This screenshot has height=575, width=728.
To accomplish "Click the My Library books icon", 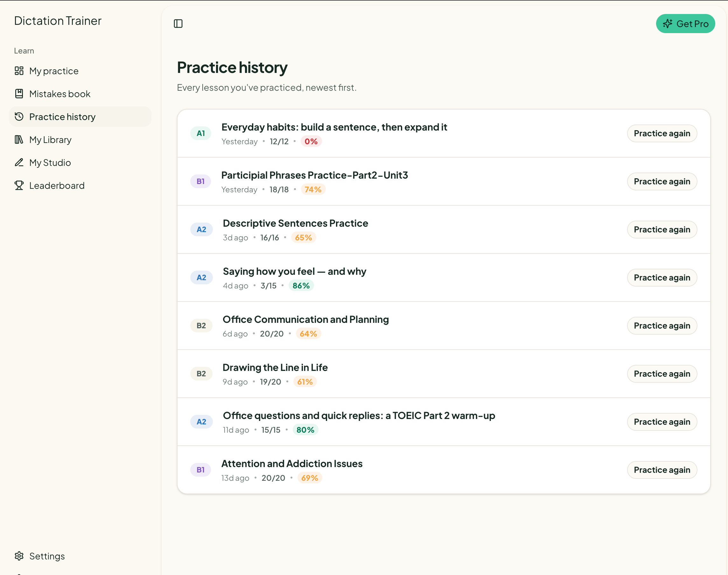I will pos(19,139).
